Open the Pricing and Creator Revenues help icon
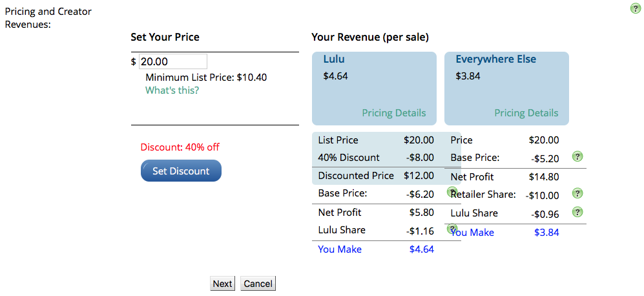Image resolution: width=644 pixels, height=296 pixels. coord(636,8)
